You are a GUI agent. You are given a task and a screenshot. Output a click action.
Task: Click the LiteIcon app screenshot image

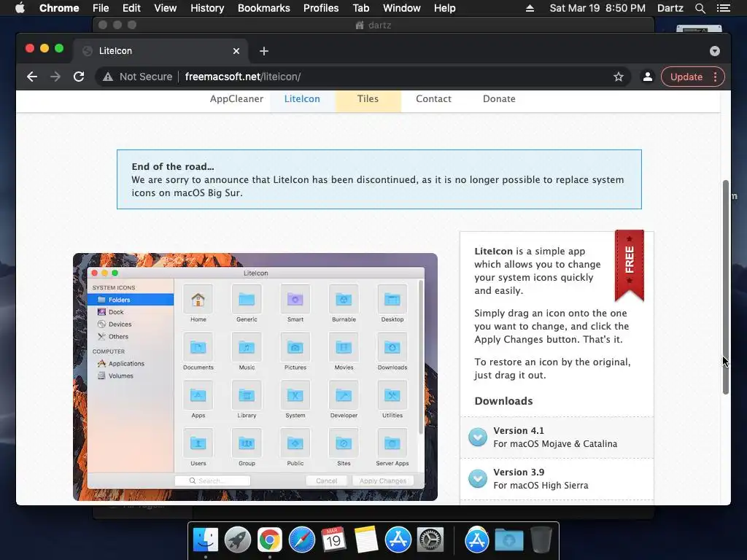[x=255, y=377]
